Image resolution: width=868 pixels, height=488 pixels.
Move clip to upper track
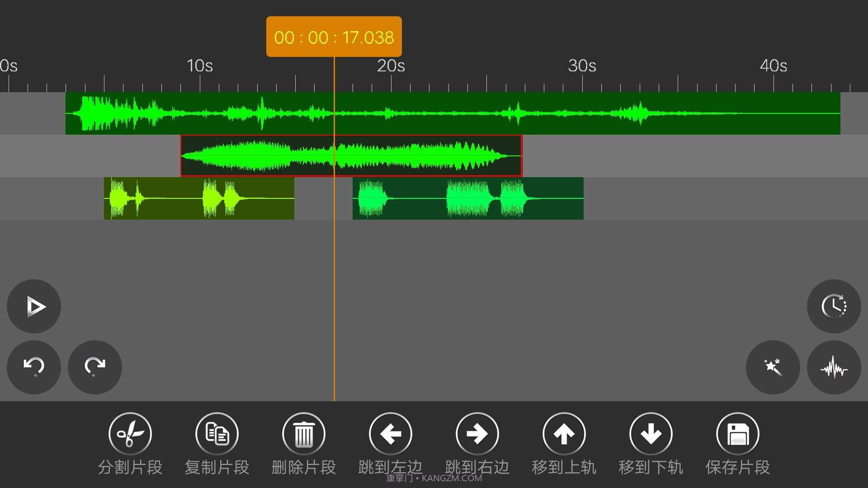(x=564, y=434)
